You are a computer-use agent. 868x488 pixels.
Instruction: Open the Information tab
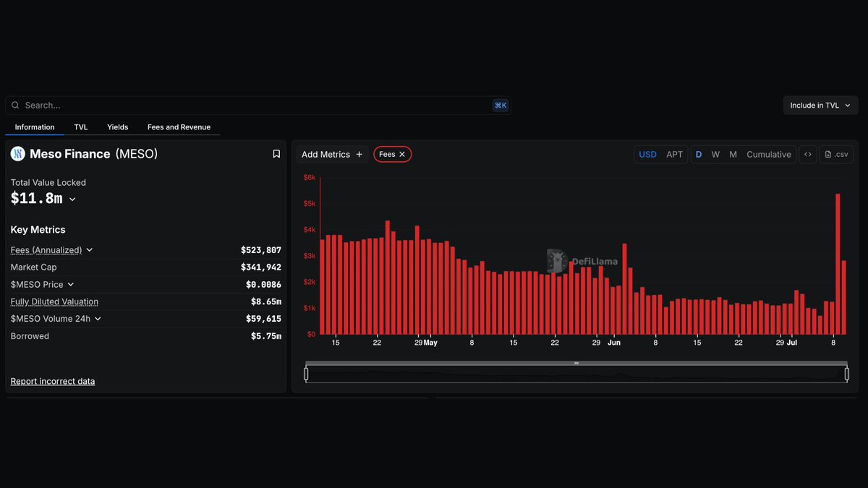pyautogui.click(x=35, y=127)
